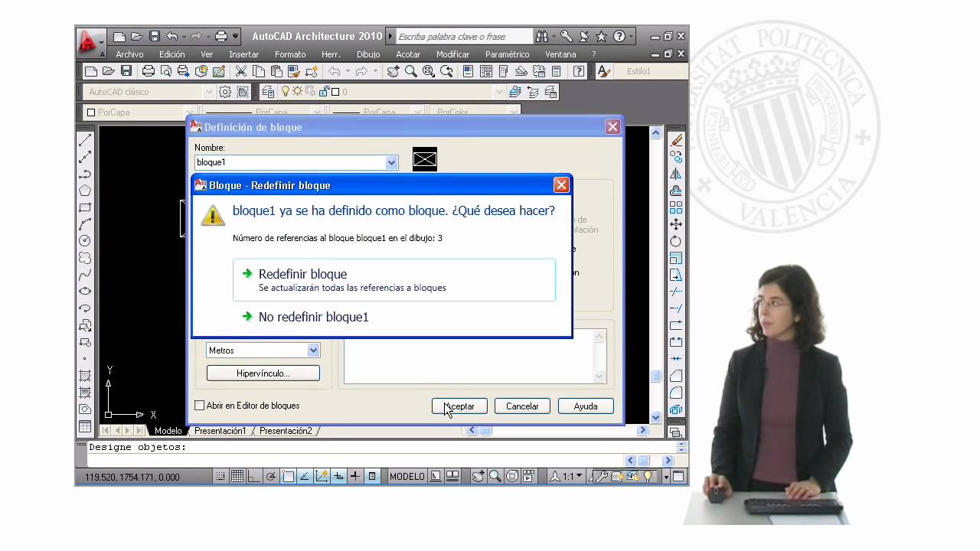Select the Erase modify tool
This screenshot has width=980, height=551.
pos(676,140)
